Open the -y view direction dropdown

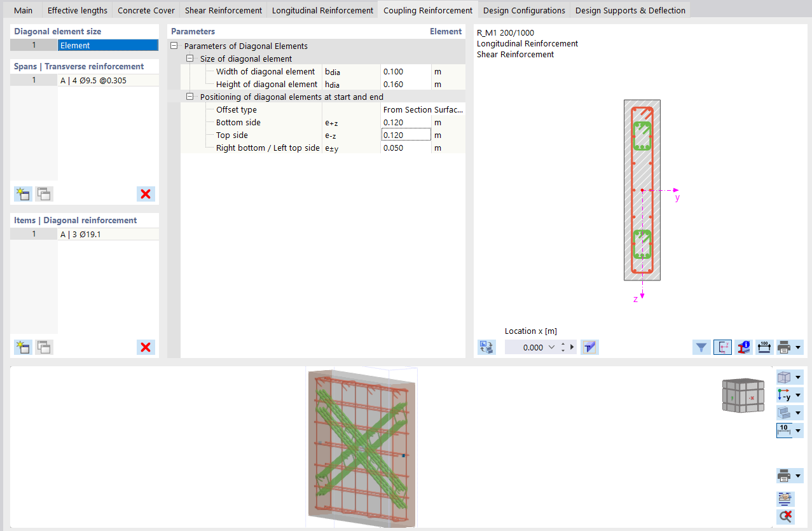[x=797, y=395]
